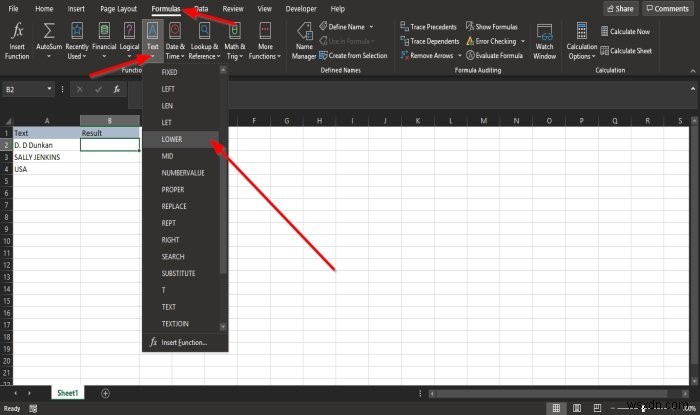The image size is (700, 415).
Task: Switch to Normal view in status bar
Action: (556, 408)
